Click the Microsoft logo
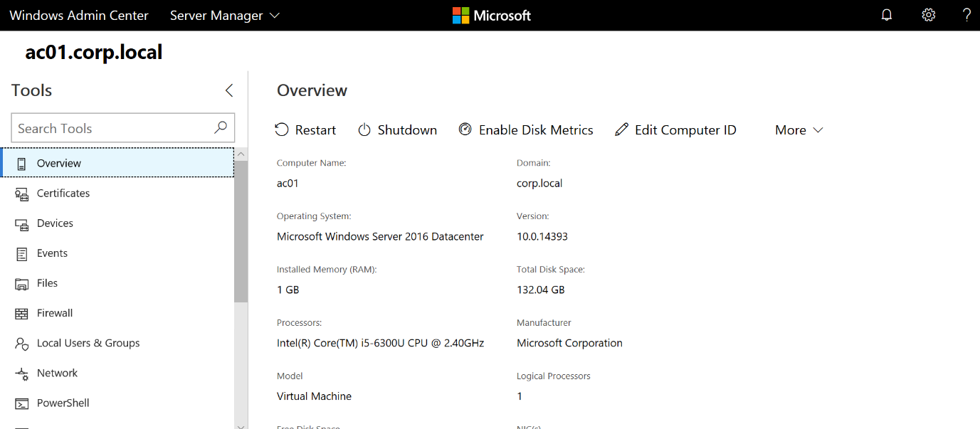 point(491,15)
